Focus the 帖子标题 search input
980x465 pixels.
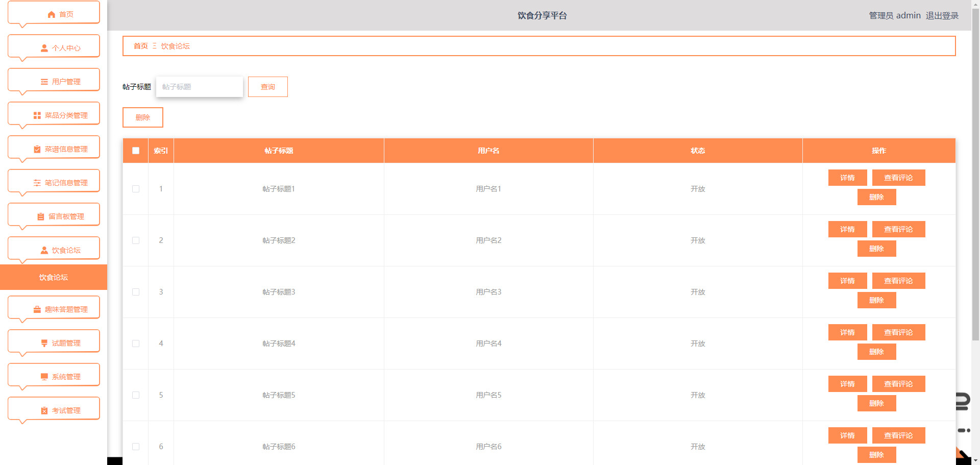pos(200,87)
